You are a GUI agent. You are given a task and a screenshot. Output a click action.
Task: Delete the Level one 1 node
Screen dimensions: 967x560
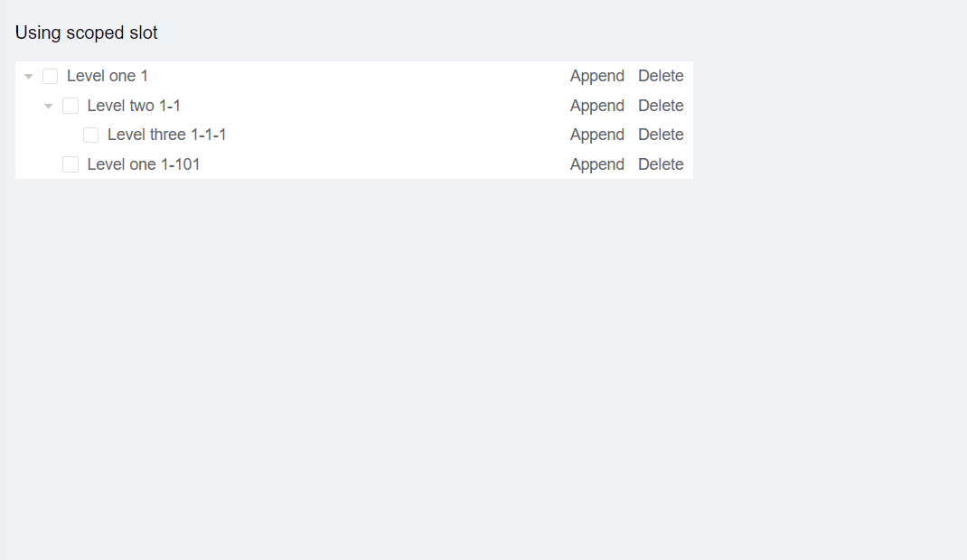pyautogui.click(x=661, y=76)
